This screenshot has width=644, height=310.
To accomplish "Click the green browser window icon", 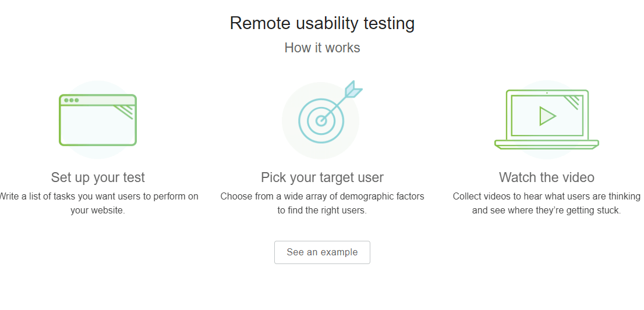I will coord(98,120).
